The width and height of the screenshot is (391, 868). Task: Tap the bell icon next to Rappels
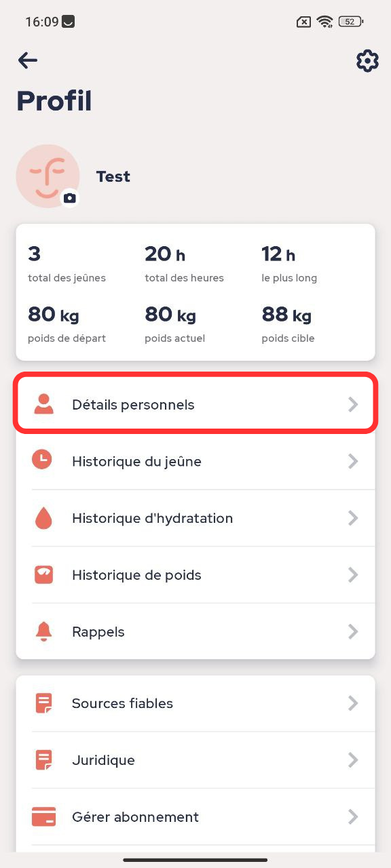(43, 631)
